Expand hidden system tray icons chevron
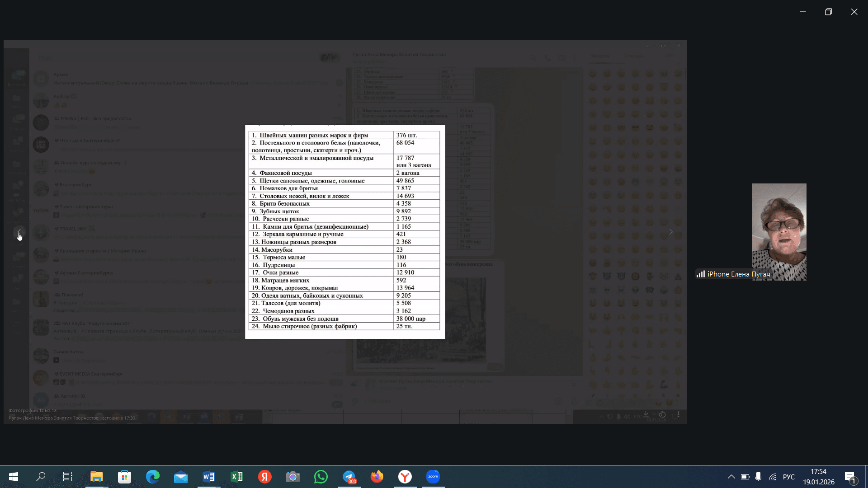 pos(731,477)
